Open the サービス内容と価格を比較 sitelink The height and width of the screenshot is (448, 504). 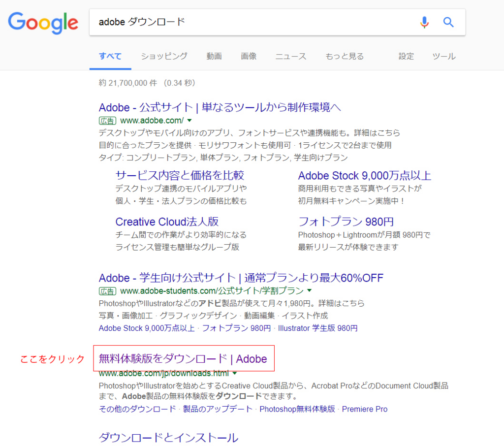180,175
